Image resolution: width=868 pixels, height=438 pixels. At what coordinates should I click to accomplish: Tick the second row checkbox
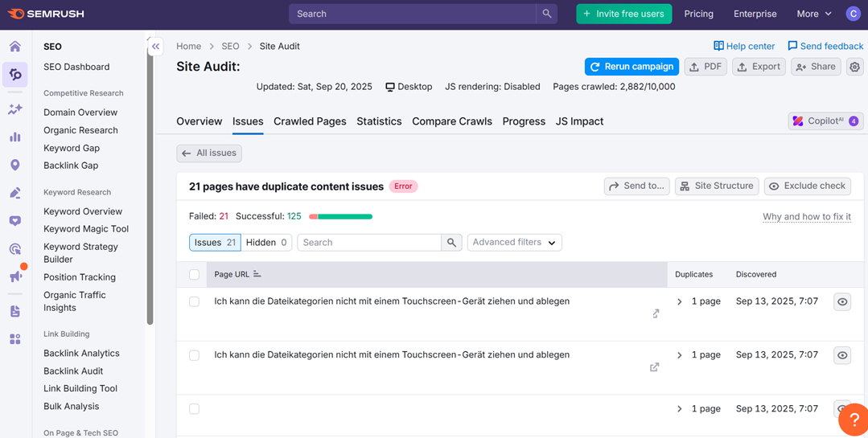[195, 355]
